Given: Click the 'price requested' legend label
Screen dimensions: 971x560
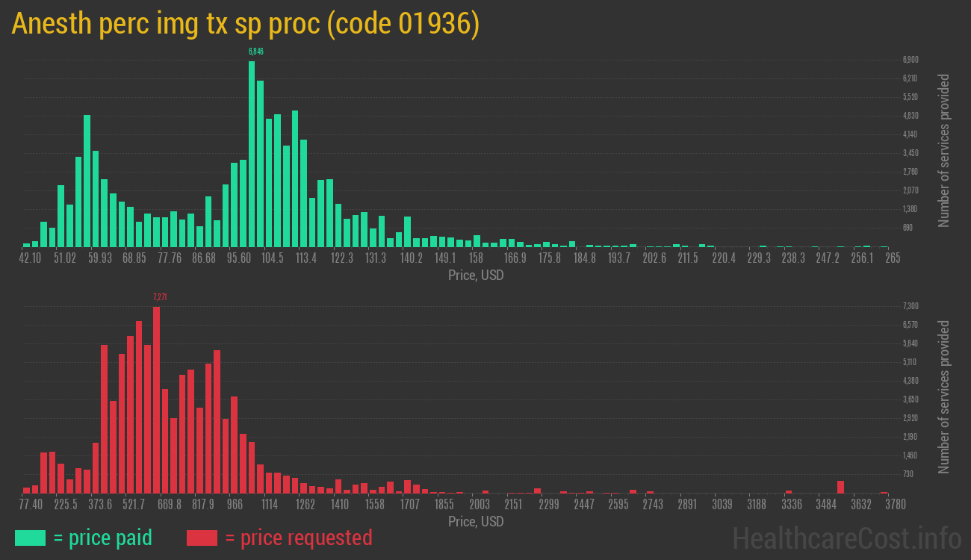Looking at the screenshot, I should 298,538.
